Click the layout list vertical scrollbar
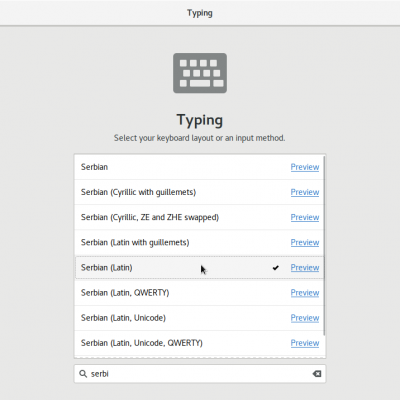This screenshot has width=400, height=400. pos(324,245)
